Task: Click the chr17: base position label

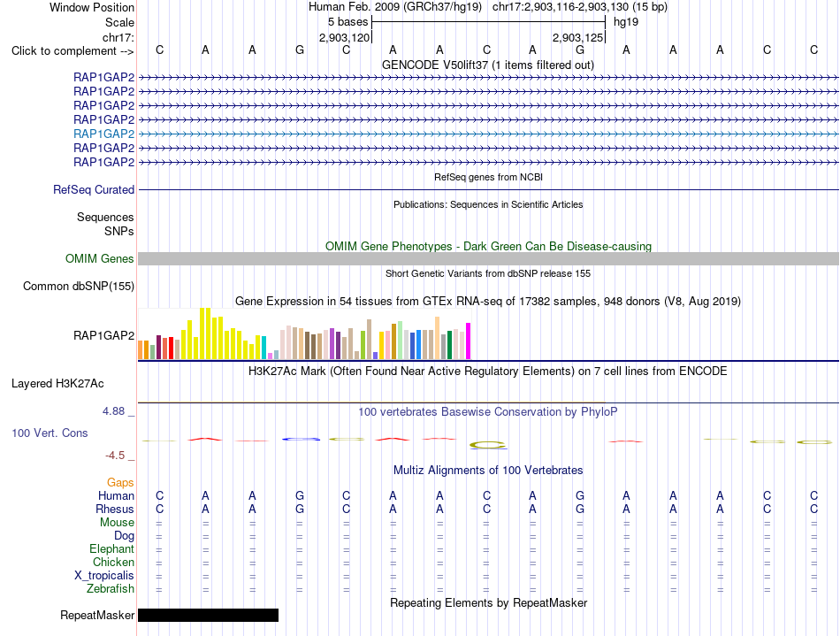Action: (118, 37)
